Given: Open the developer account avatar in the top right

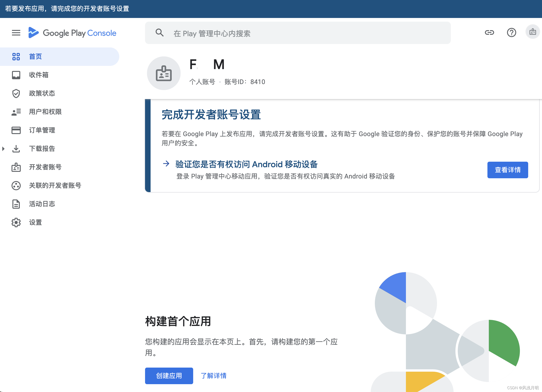Looking at the screenshot, I should 532,32.
